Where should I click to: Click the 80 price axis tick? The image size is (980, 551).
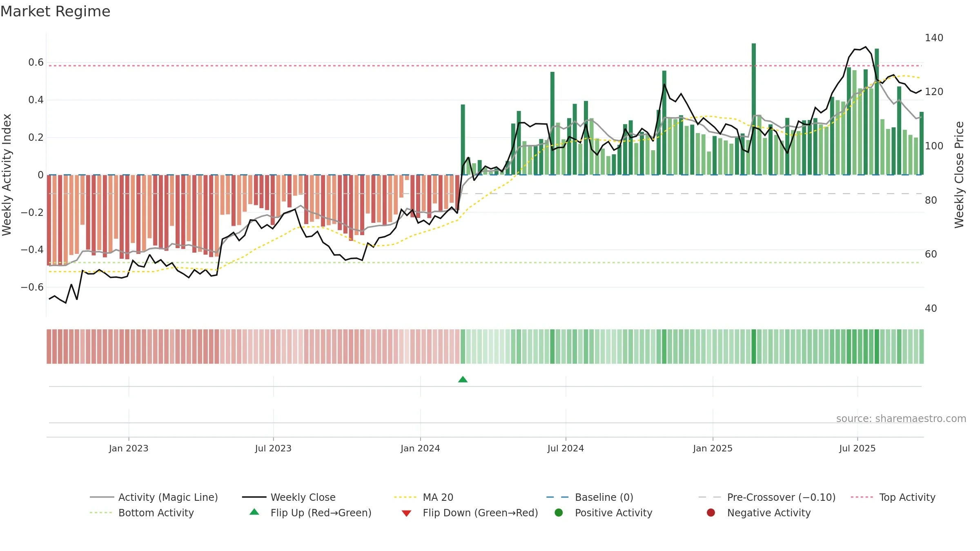[931, 200]
